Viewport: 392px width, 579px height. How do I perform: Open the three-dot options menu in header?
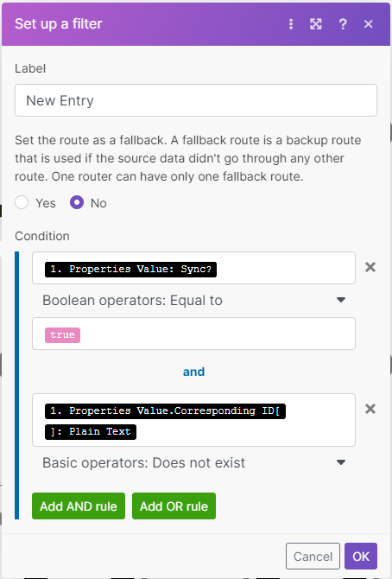291,24
